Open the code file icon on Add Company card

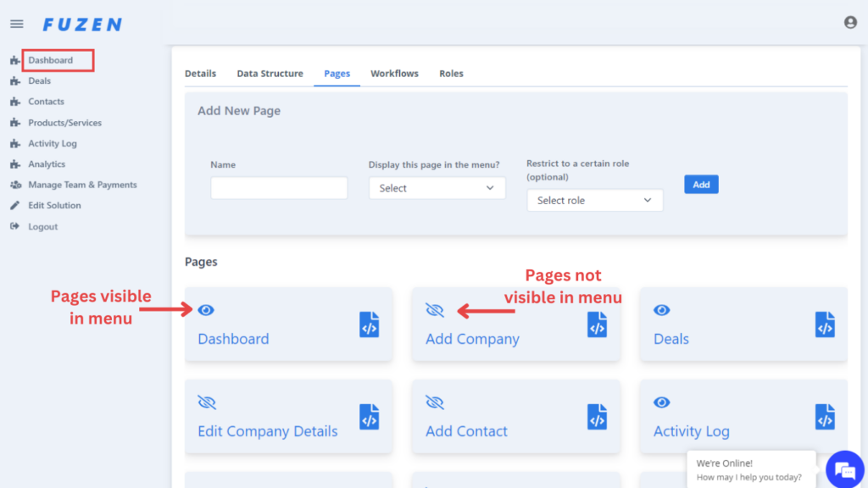click(597, 324)
